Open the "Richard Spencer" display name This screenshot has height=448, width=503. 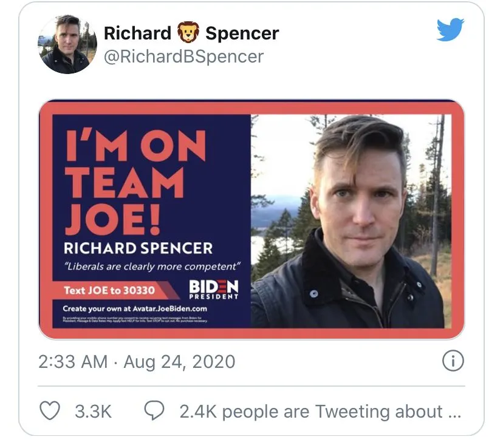191,33
